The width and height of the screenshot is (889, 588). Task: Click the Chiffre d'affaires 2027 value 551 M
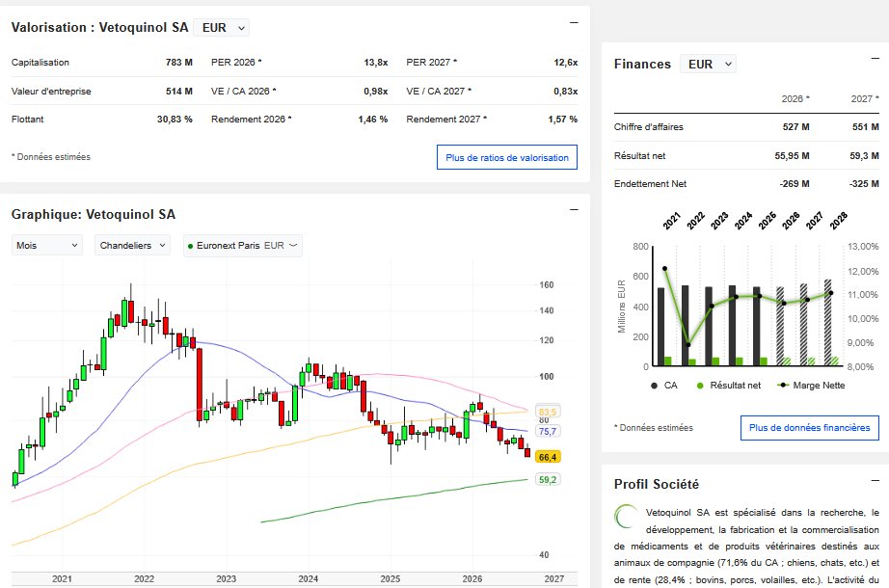point(866,127)
